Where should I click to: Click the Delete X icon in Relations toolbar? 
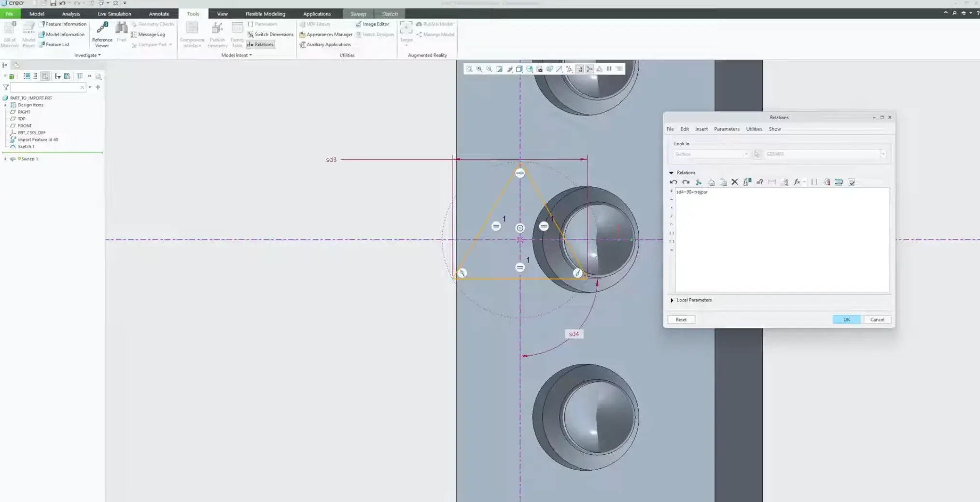coord(735,182)
